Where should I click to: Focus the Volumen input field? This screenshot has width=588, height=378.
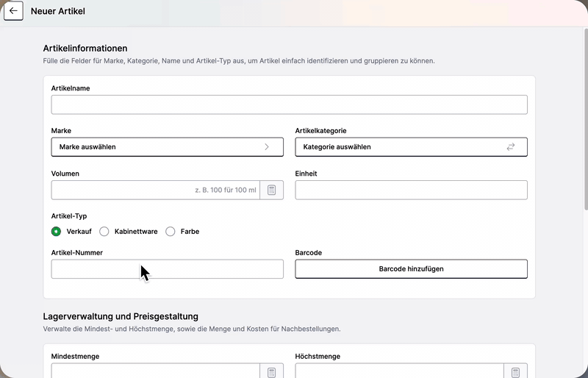[156, 190]
